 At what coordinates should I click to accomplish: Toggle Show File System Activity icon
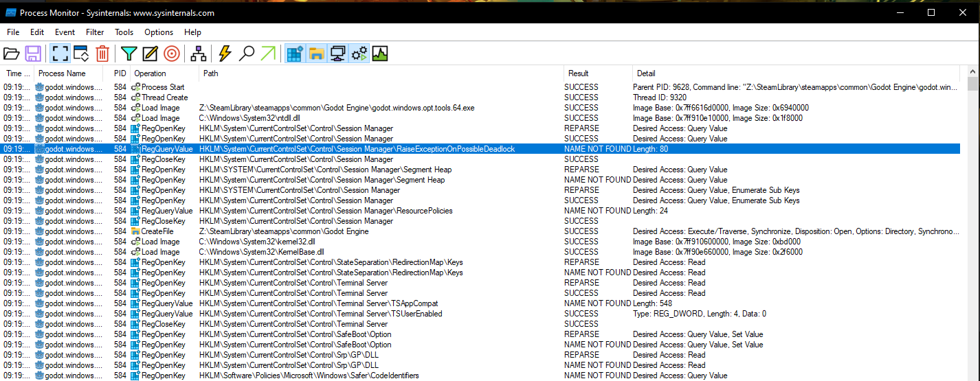click(x=316, y=54)
